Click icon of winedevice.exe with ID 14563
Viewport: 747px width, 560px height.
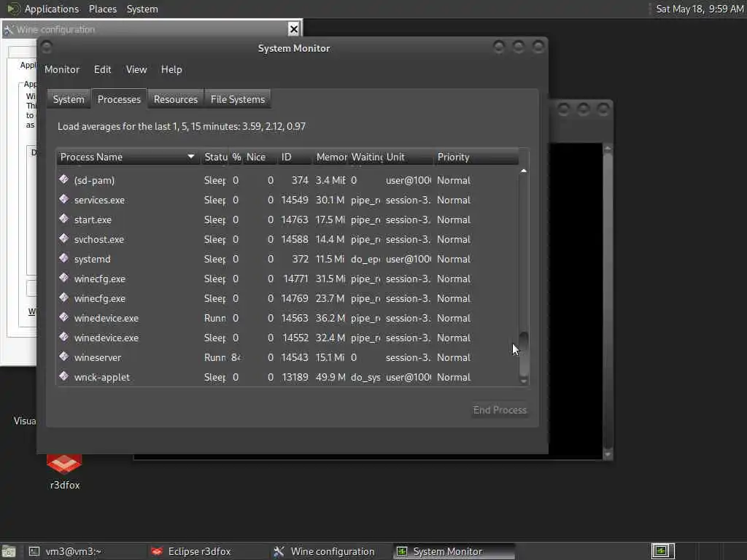(64, 317)
